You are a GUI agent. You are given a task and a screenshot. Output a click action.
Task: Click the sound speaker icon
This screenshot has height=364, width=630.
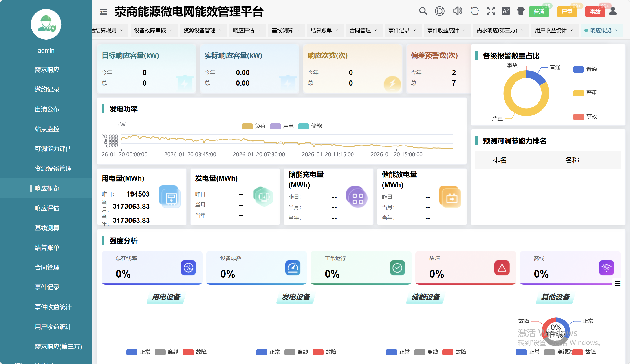pos(457,11)
